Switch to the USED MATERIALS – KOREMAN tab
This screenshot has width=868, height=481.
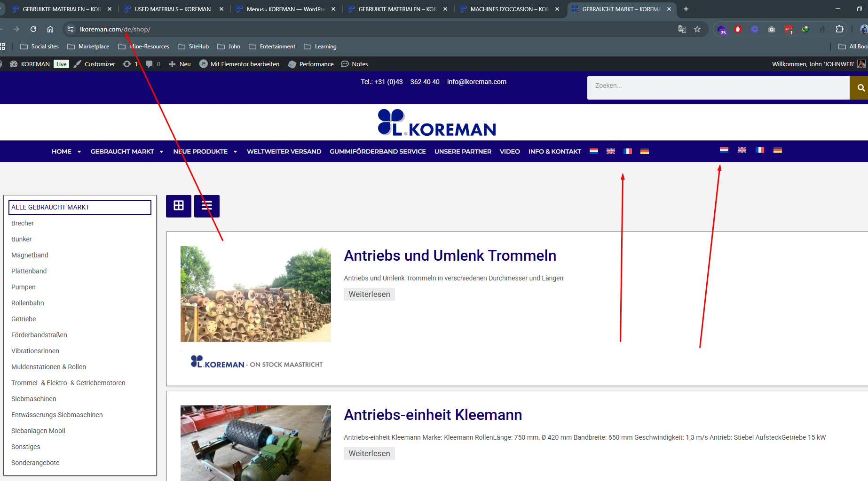(172, 9)
